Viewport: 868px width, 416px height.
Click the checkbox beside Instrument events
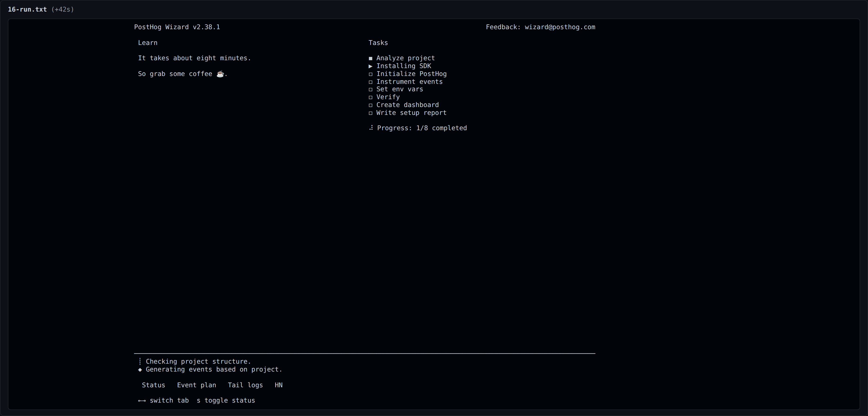pos(371,82)
